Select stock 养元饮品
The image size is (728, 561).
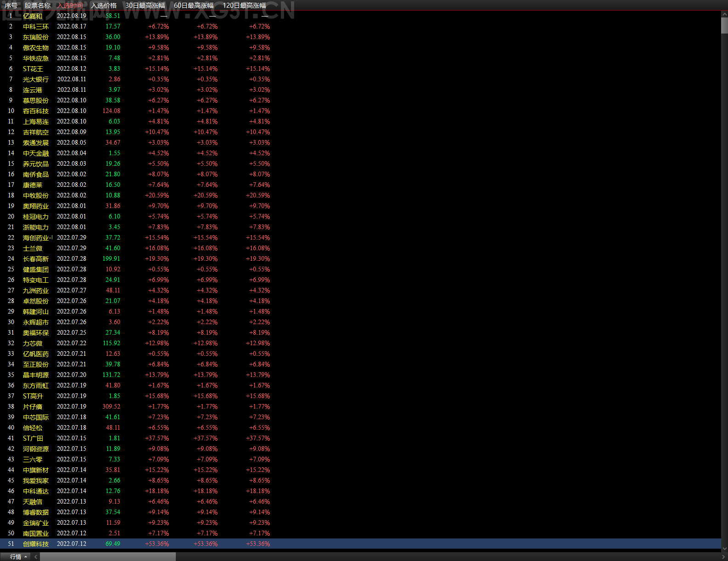pyautogui.click(x=36, y=164)
